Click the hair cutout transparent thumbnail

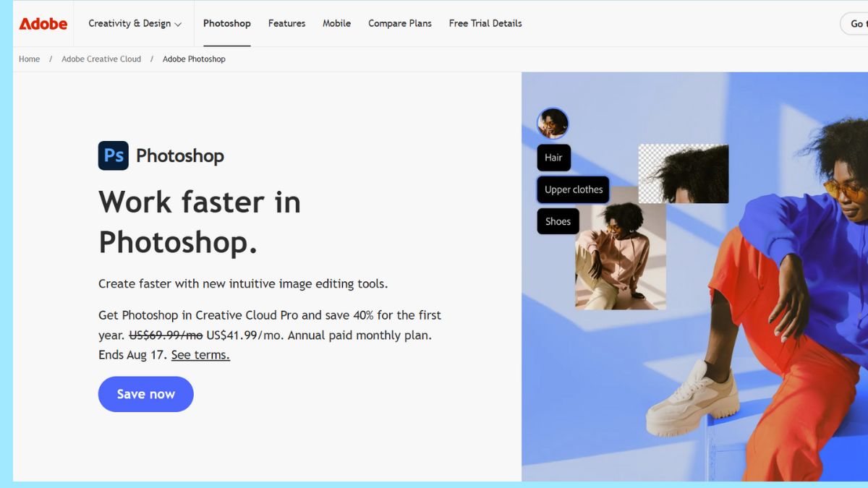coord(684,174)
